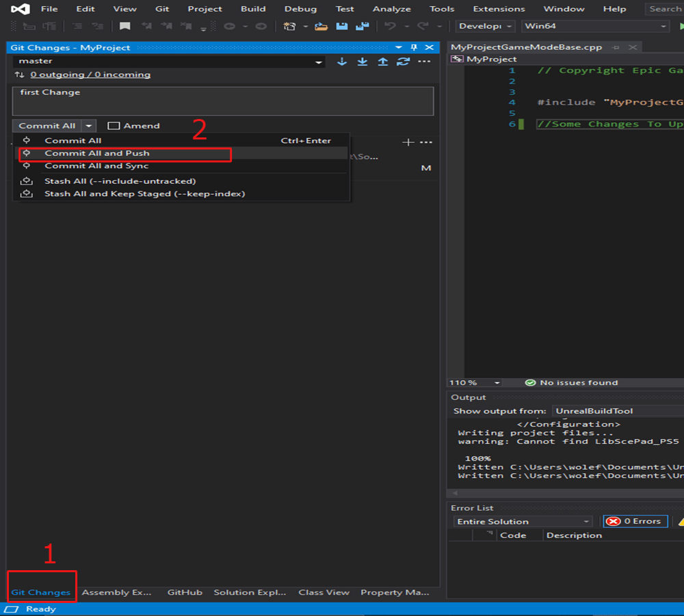Save all open files
This screenshot has width=684, height=616.
click(362, 27)
